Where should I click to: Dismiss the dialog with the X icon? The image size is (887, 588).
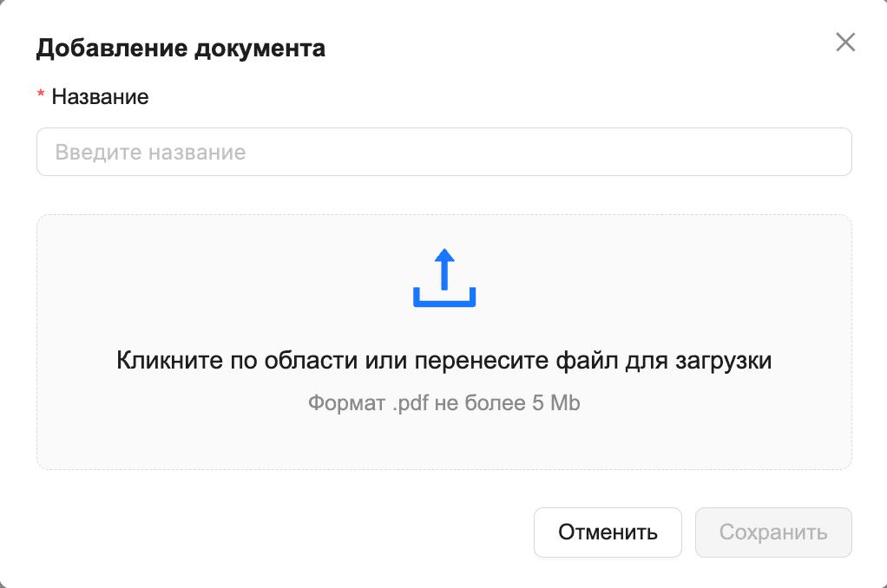pyautogui.click(x=845, y=42)
